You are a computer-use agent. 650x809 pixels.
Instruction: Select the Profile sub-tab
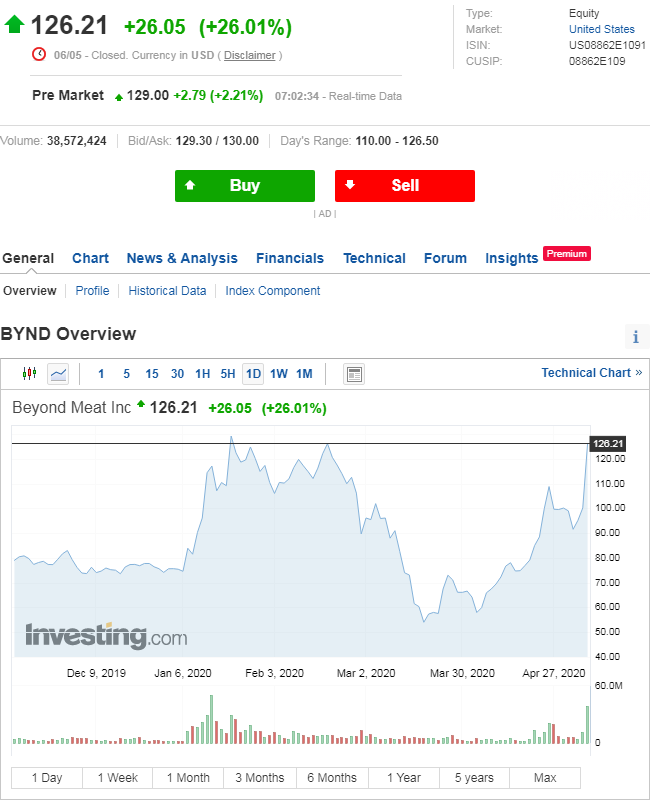coord(92,291)
